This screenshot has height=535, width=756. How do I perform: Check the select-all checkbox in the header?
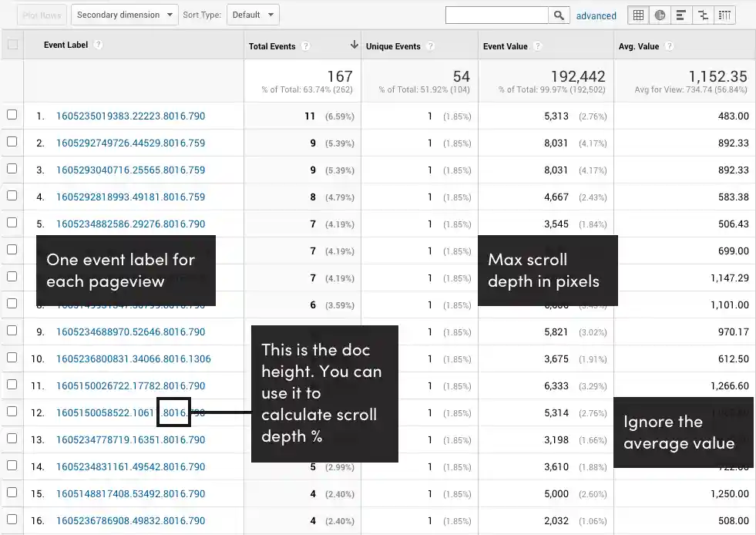click(12, 45)
